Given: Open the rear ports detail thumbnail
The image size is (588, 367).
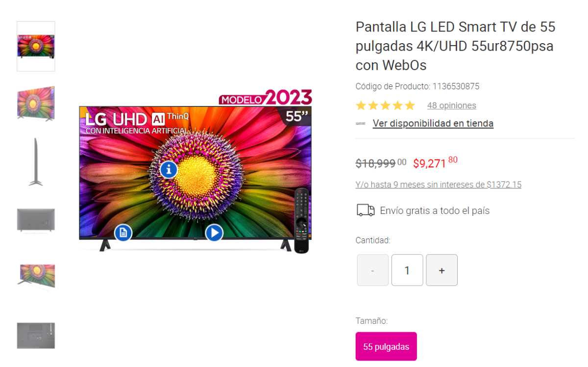Looking at the screenshot, I should [36, 336].
